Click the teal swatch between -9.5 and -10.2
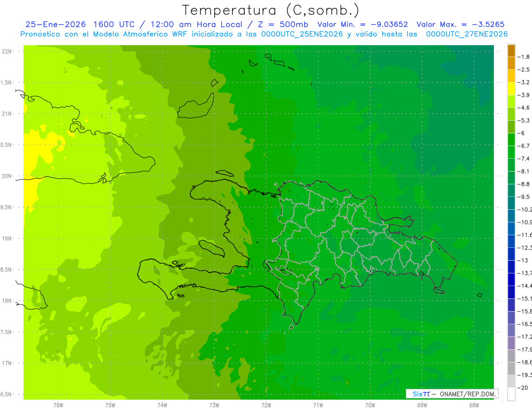Viewport: 532px width, 411px height. click(511, 203)
